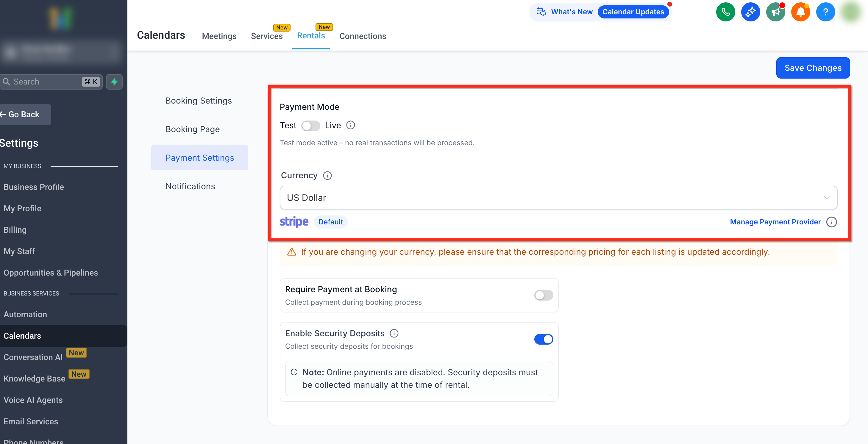Open the Manage Payment Provider link
This screenshot has width=868, height=444.
click(775, 222)
